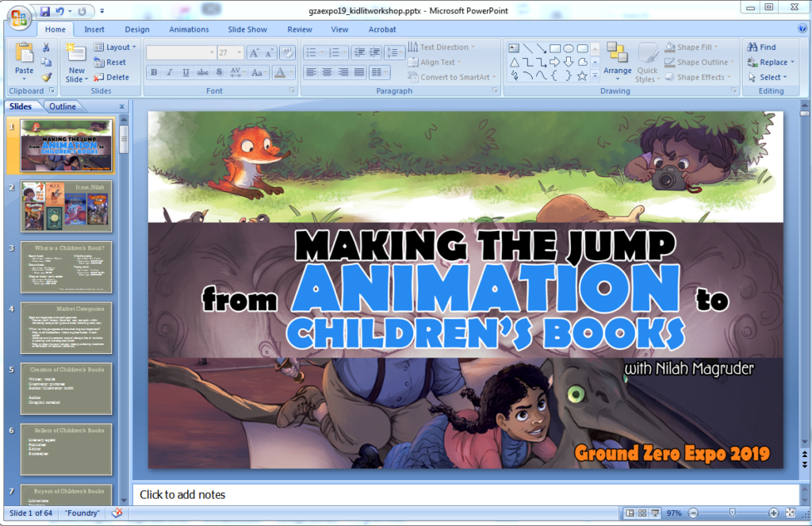Open Align Text options
Viewport: 812px width, 526px height.
tap(435, 62)
